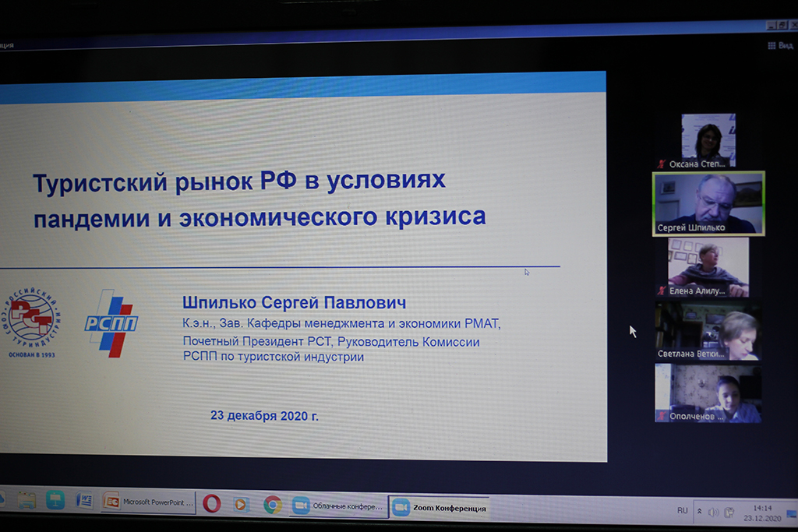Open Google Chrome from the taskbar
This screenshot has width=798, height=532.
coord(272,505)
